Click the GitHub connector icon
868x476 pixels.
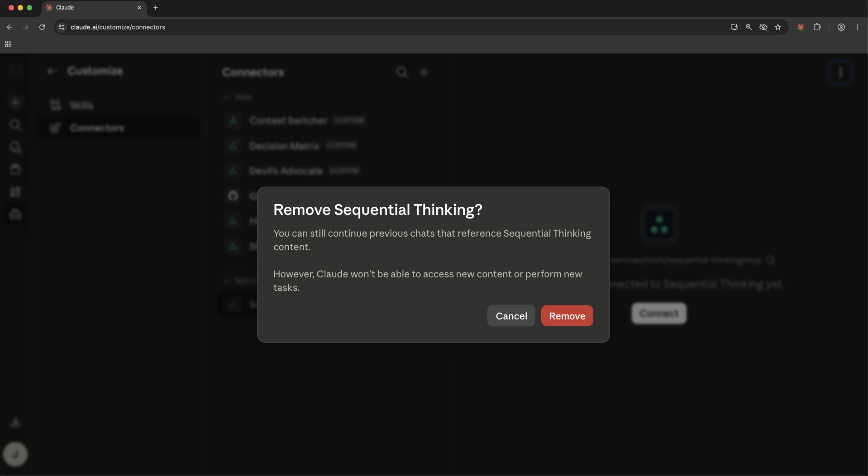[x=233, y=196]
